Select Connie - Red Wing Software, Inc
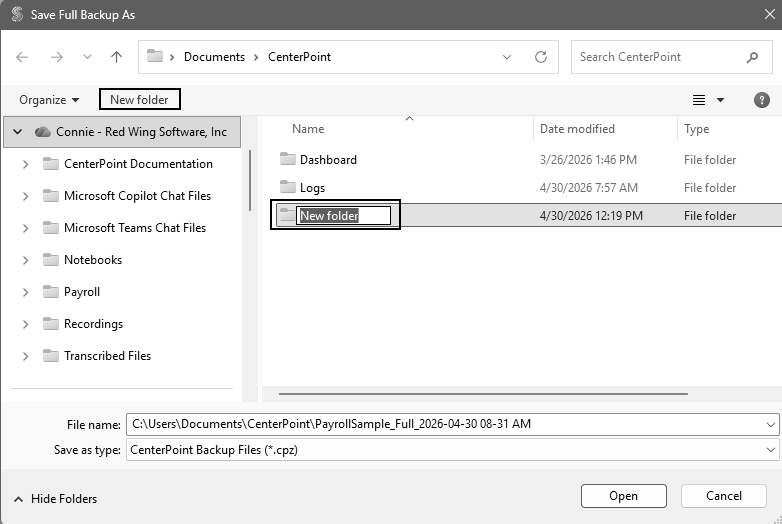The image size is (782, 524). pos(141,132)
